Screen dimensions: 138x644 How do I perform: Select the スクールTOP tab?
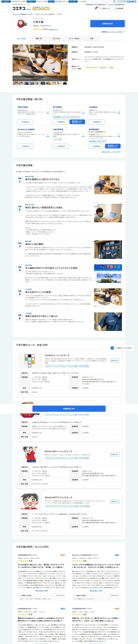(21, 39)
